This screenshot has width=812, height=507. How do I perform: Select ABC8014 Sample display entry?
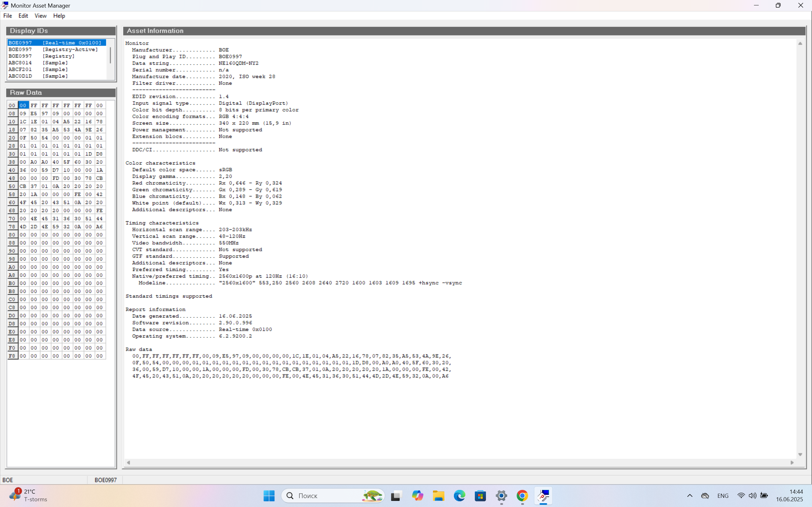point(38,63)
